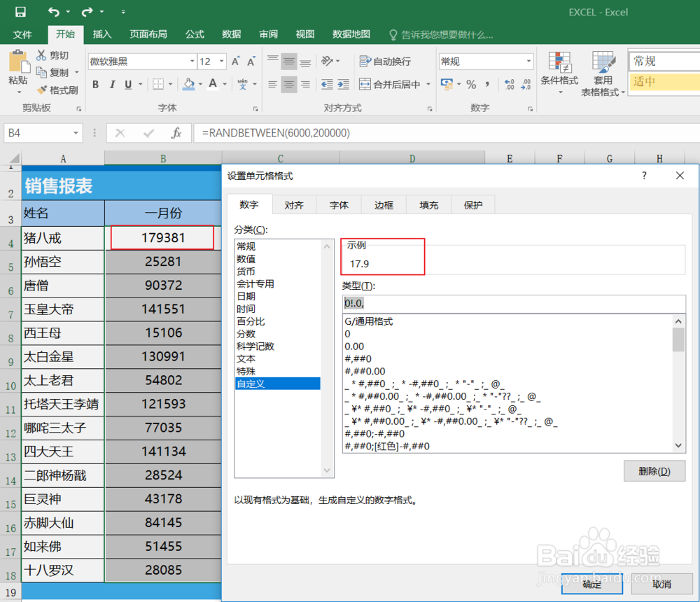Open 条件格式 conditional formatting
This screenshot has width=700, height=602.
click(x=559, y=73)
